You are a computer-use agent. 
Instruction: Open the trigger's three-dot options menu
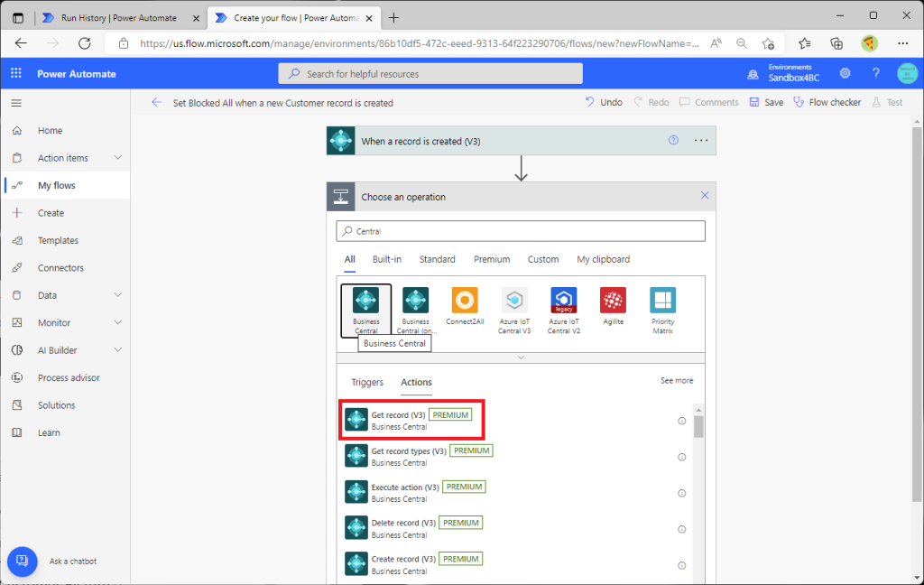click(701, 140)
